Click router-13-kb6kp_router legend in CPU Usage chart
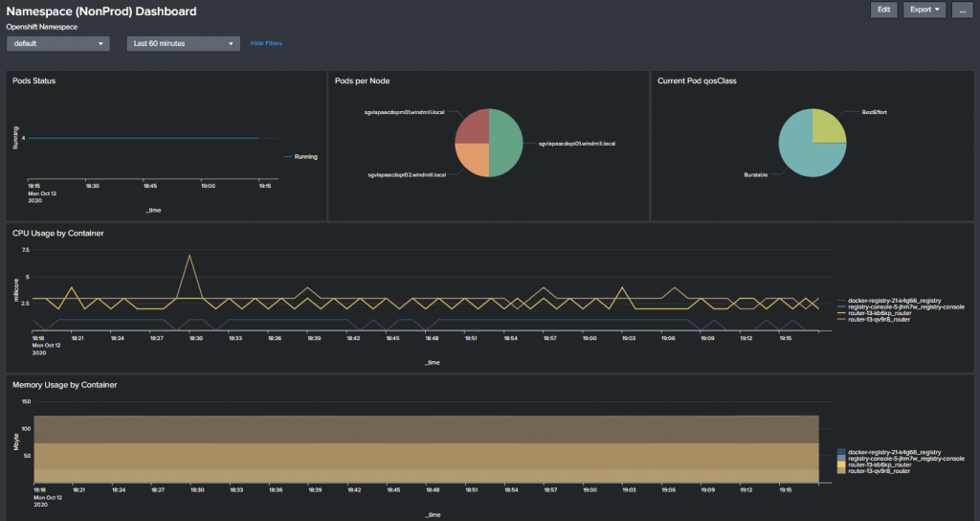The image size is (980, 521). tap(875, 313)
